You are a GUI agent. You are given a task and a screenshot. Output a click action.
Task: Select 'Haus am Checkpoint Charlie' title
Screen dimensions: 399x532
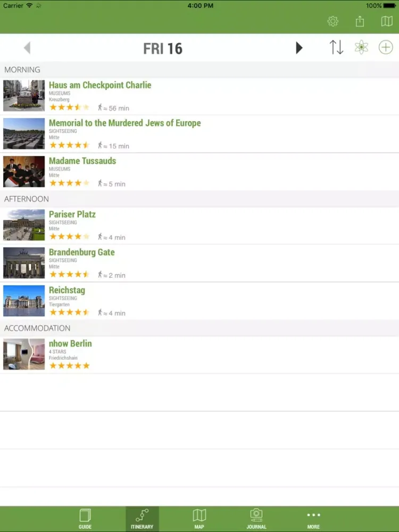(100, 85)
